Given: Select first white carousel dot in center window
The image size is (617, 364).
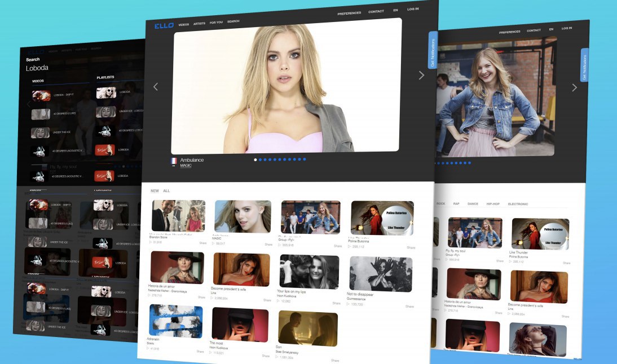Looking at the screenshot, I should pos(255,159).
